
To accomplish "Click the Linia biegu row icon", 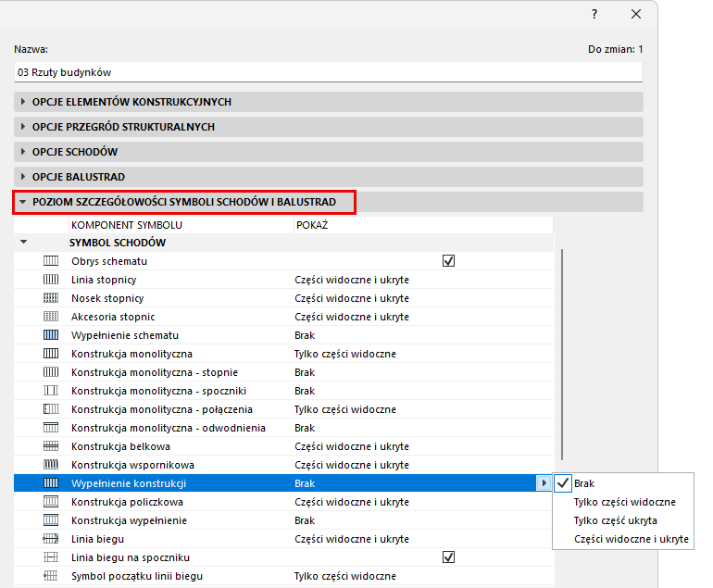I will pyautogui.click(x=51, y=539).
